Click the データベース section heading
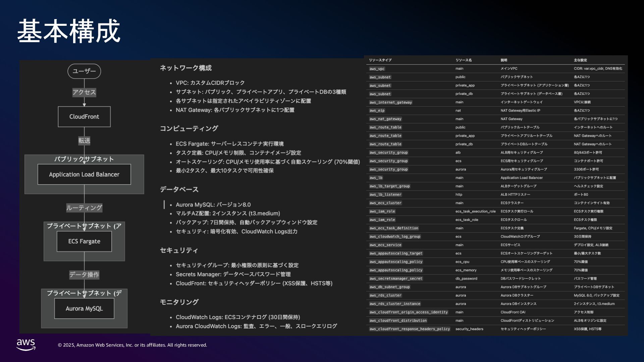The width and height of the screenshot is (644, 362). (x=179, y=189)
